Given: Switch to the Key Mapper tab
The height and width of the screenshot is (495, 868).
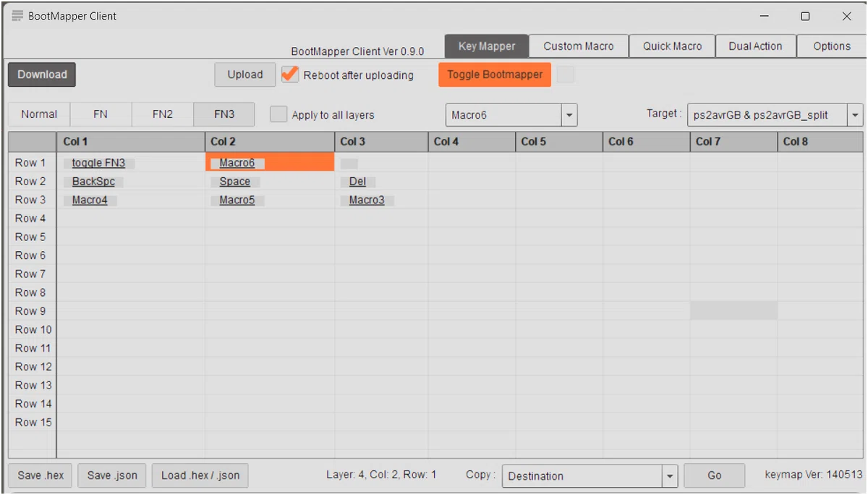Looking at the screenshot, I should [x=487, y=46].
